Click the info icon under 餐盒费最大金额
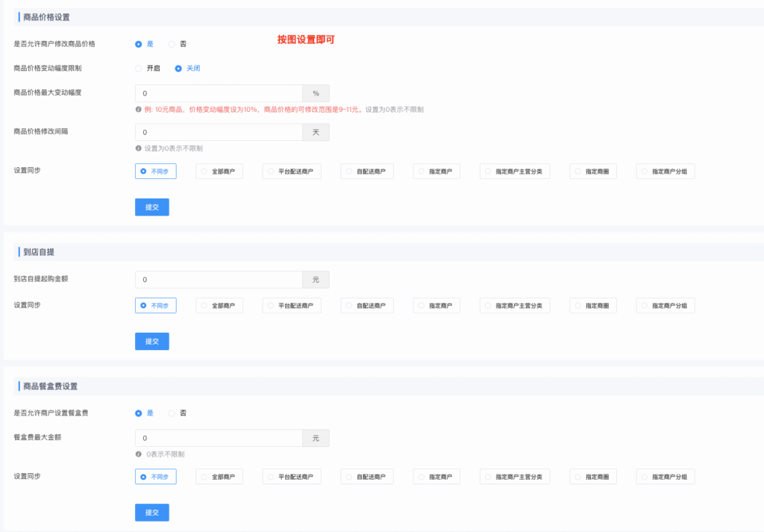This screenshot has height=532, width=764. click(138, 454)
